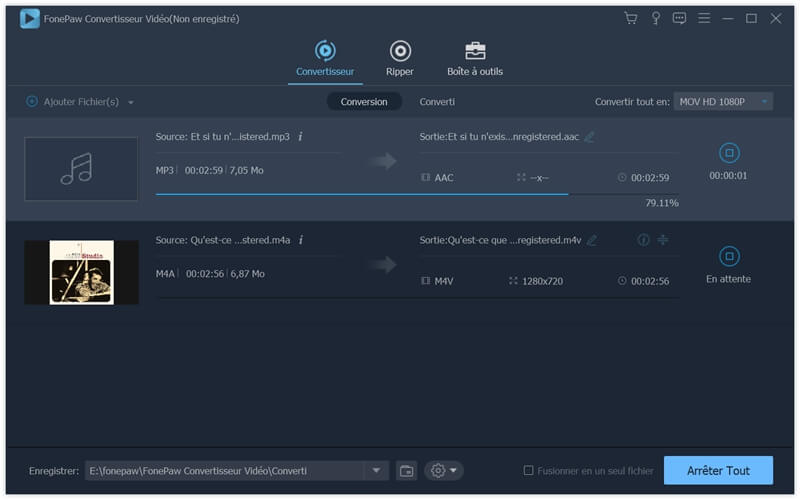Edit the .aac output file name
This screenshot has width=800, height=500.
(589, 137)
